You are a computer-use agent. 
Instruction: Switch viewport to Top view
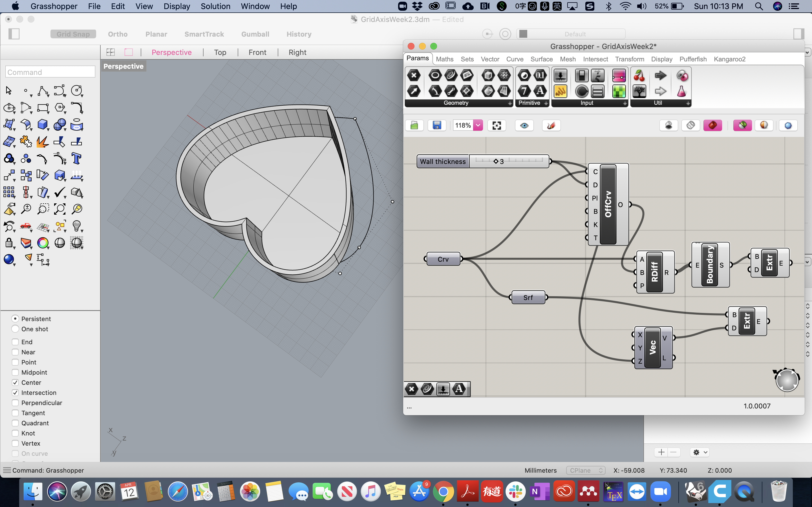220,52
